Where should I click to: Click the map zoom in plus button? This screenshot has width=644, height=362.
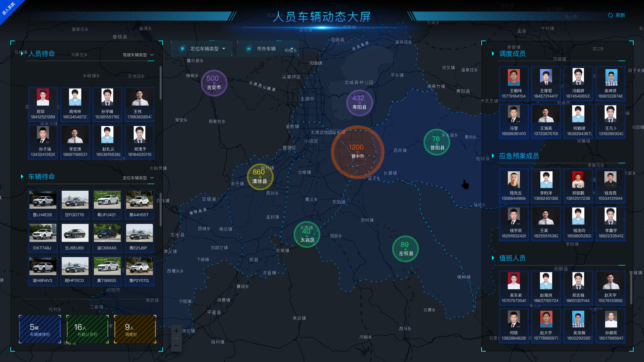click(176, 331)
